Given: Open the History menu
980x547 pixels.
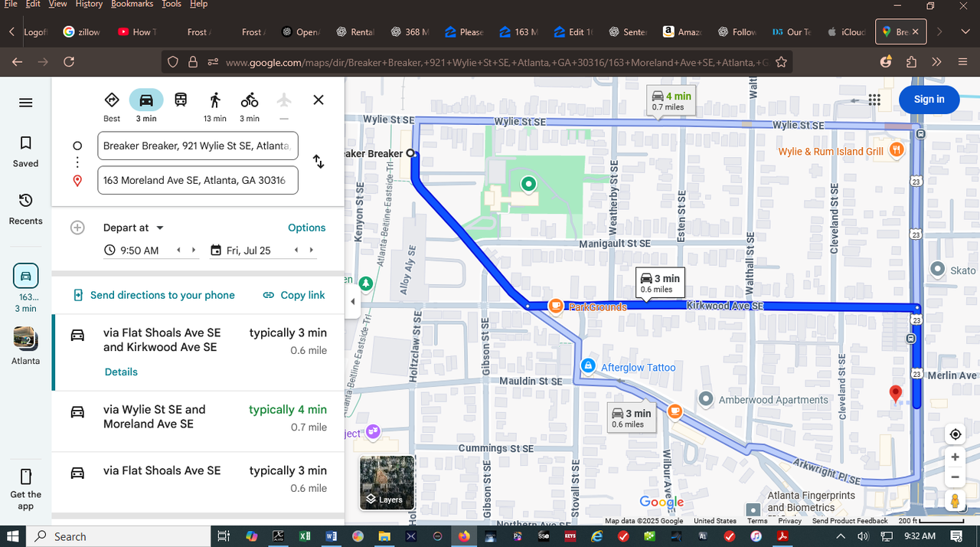Looking at the screenshot, I should 89,4.
